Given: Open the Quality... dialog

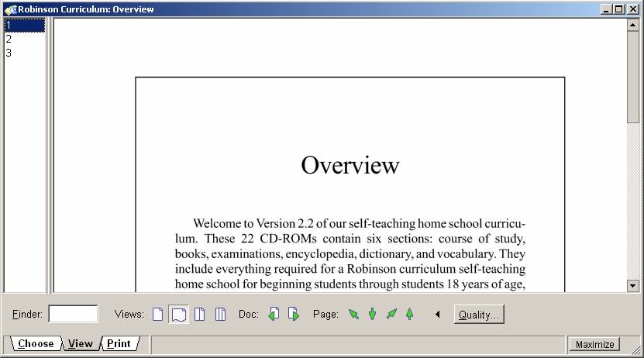Looking at the screenshot, I should [x=479, y=315].
